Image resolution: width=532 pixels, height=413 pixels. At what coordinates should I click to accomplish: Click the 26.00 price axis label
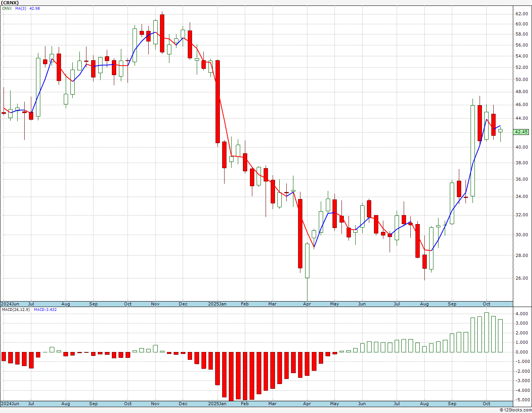click(x=521, y=278)
